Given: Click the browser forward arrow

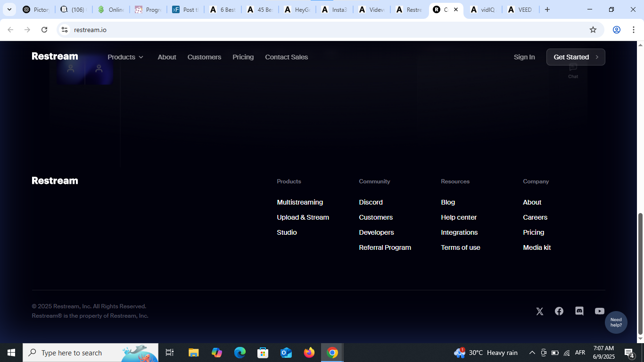Looking at the screenshot, I should [x=27, y=30].
